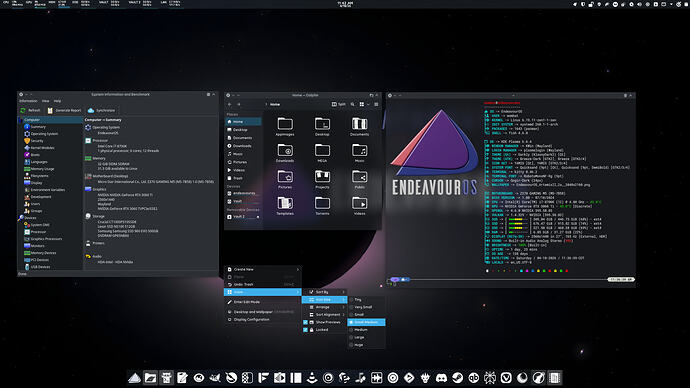Viewport: 690px width, 388px height.
Task: Open the Templates folder in Dolphin
Action: 285,205
